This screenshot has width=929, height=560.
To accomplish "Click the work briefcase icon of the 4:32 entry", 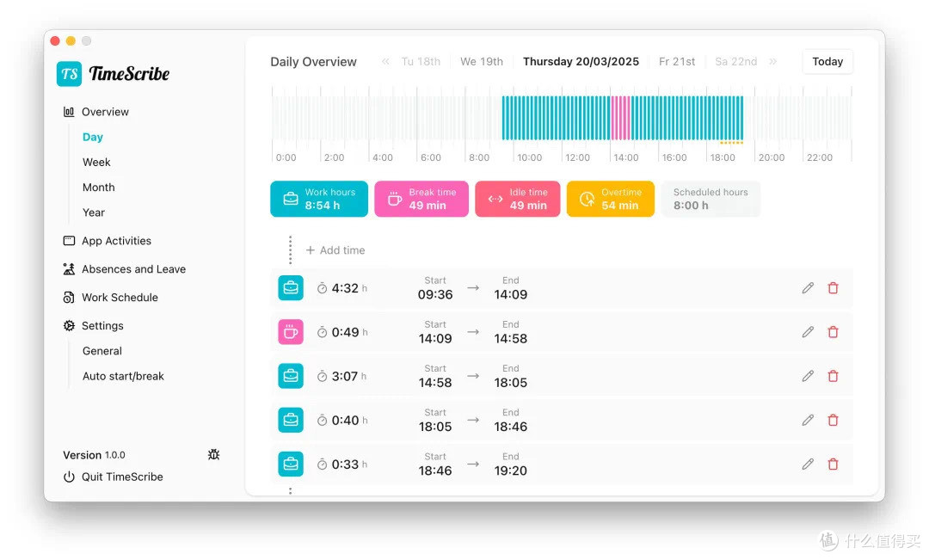I will point(291,288).
